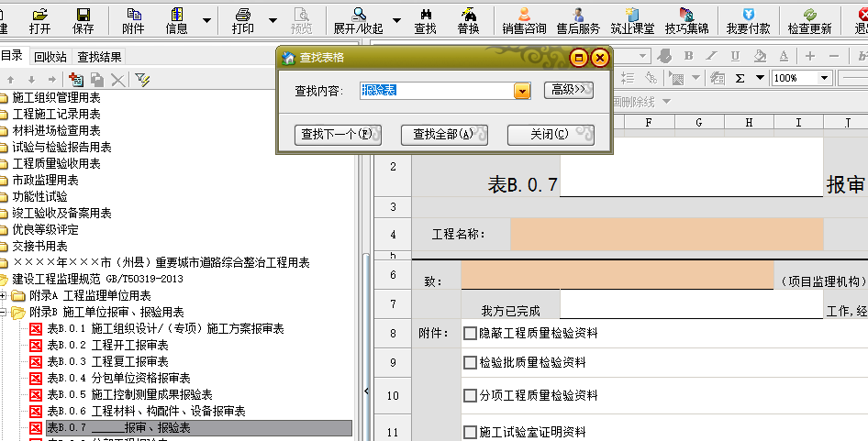Open Sales Consultation (销售咨询)
The width and height of the screenshot is (868, 441).
pos(522,19)
